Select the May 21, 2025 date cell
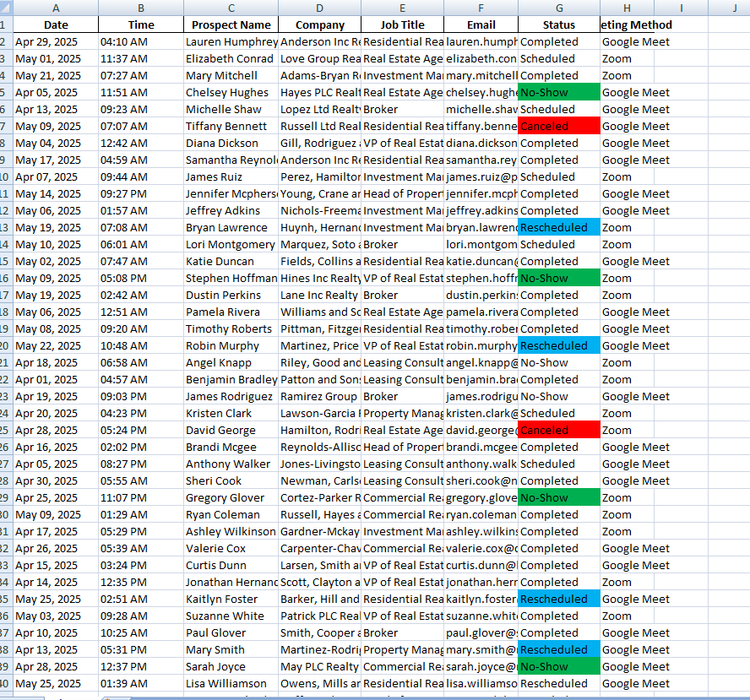Image resolution: width=750 pixels, height=700 pixels. pyautogui.click(x=56, y=75)
